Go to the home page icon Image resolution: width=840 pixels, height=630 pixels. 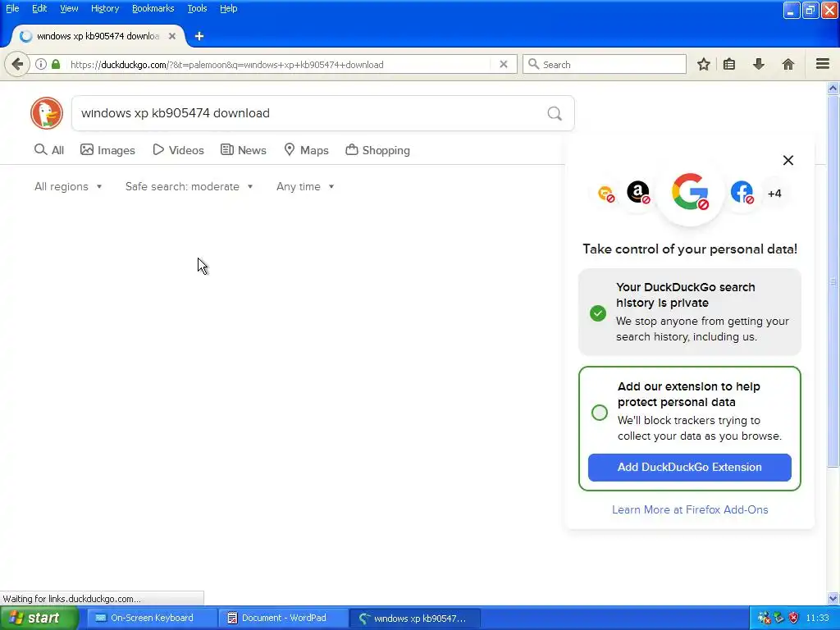[x=788, y=65]
